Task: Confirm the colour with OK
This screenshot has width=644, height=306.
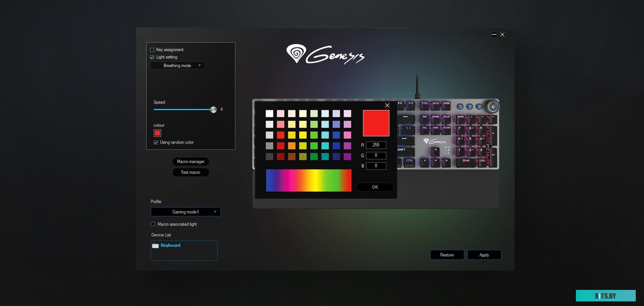Action: coord(375,187)
